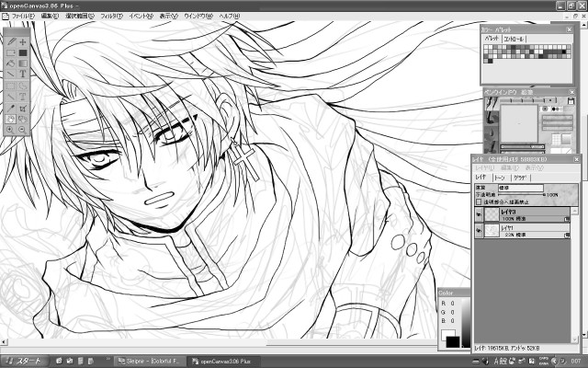Select the Pen tool in toolbox

[x=11, y=42]
